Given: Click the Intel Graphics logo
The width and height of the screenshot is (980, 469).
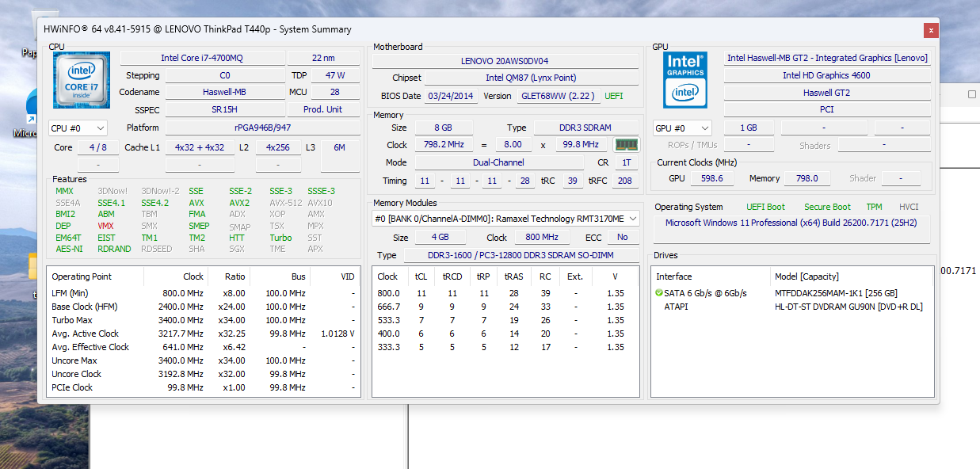Looking at the screenshot, I should (x=685, y=80).
